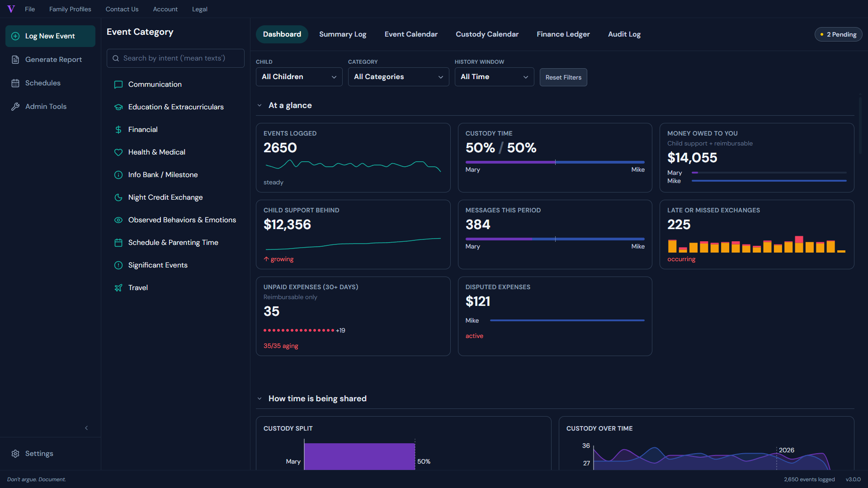Open Admin Tools from the sidebar

pyautogui.click(x=50, y=107)
